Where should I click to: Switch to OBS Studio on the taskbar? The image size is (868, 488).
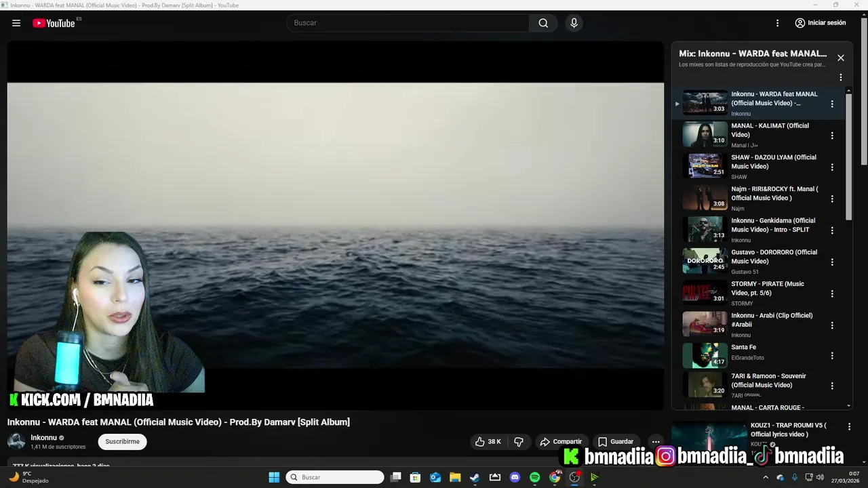pos(574,477)
